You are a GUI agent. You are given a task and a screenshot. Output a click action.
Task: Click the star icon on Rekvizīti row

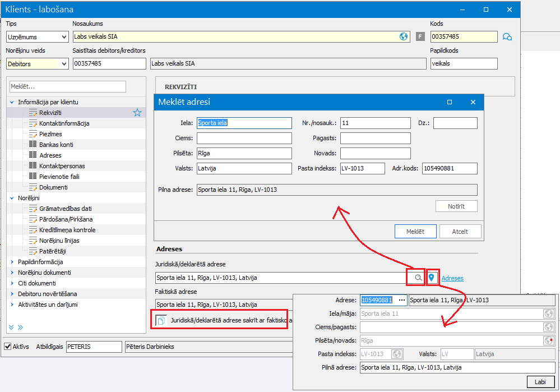(x=137, y=113)
